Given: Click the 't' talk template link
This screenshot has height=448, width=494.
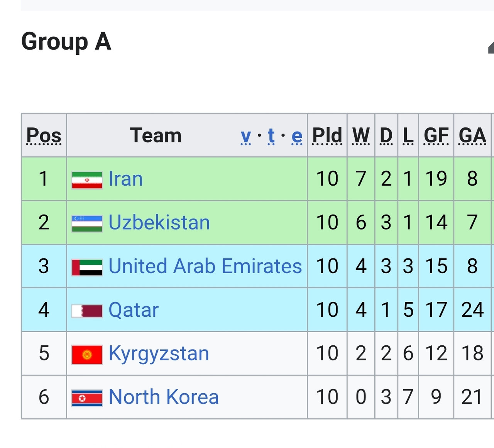Looking at the screenshot, I should pyautogui.click(x=271, y=136).
